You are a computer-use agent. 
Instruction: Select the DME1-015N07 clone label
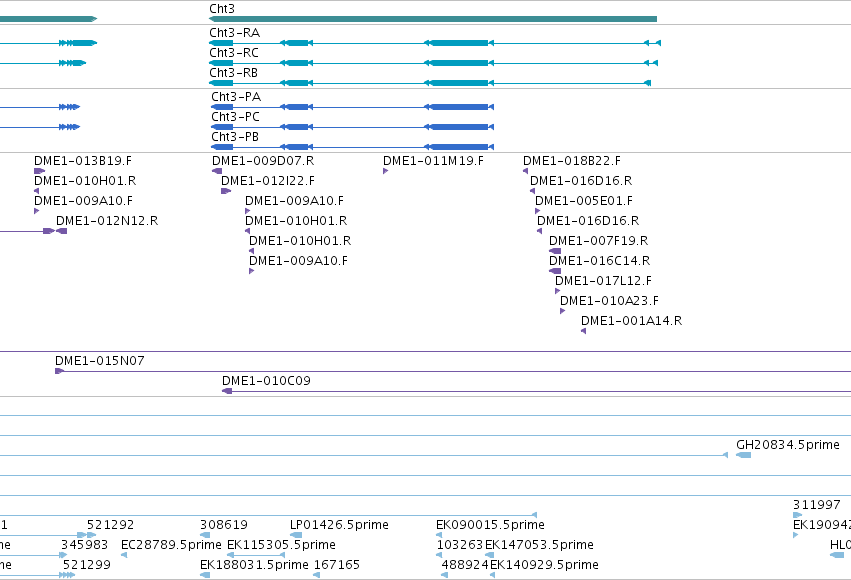[x=100, y=361]
